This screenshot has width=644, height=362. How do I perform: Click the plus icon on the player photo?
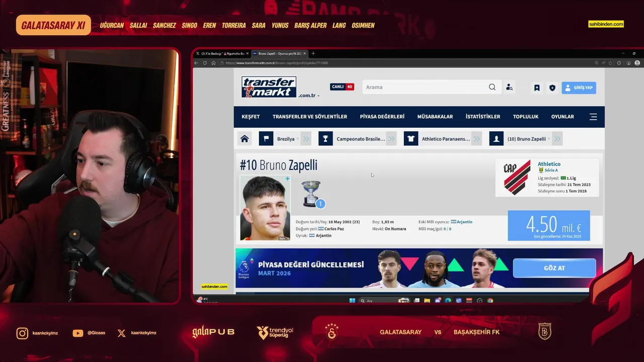(x=287, y=178)
